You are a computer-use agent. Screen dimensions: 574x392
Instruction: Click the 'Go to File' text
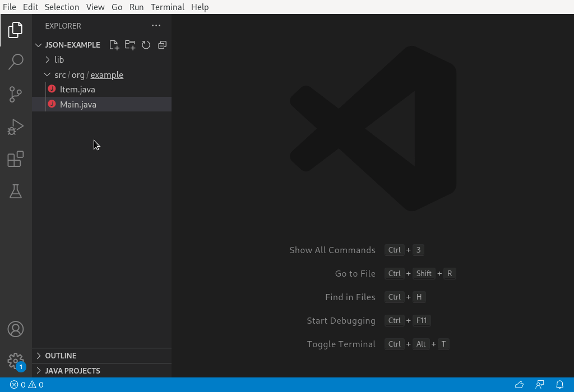355,273
